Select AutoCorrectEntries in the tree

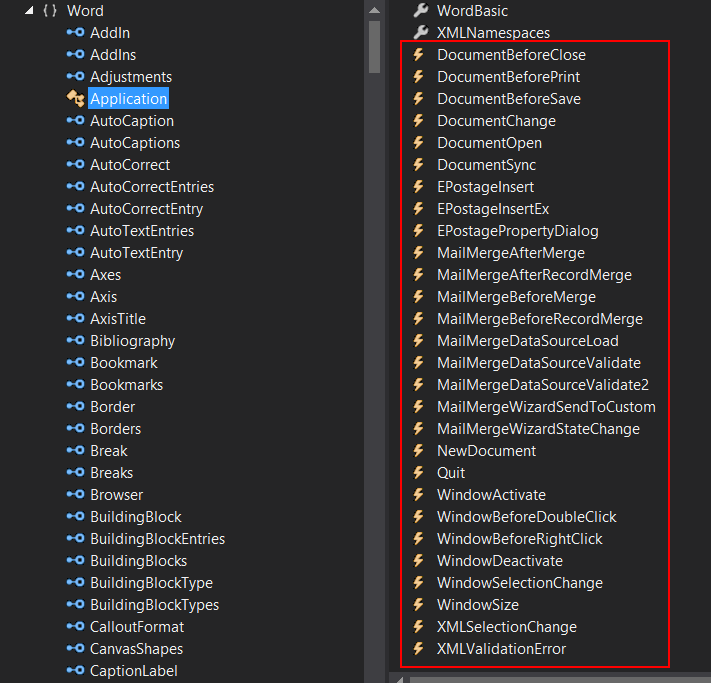tap(152, 187)
